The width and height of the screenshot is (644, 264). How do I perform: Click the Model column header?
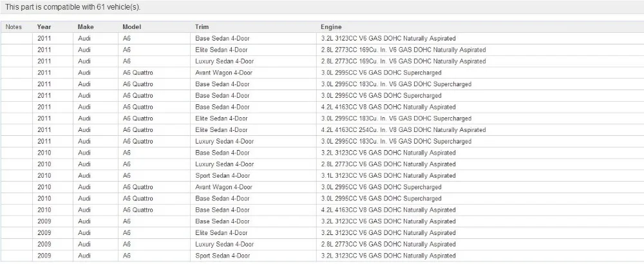click(131, 27)
